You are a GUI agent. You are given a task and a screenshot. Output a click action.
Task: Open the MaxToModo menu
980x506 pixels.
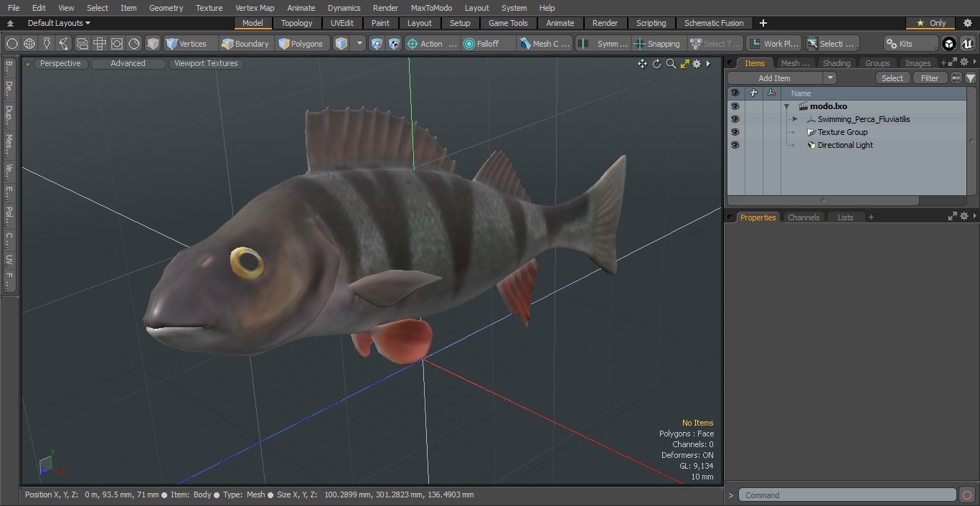coord(431,8)
